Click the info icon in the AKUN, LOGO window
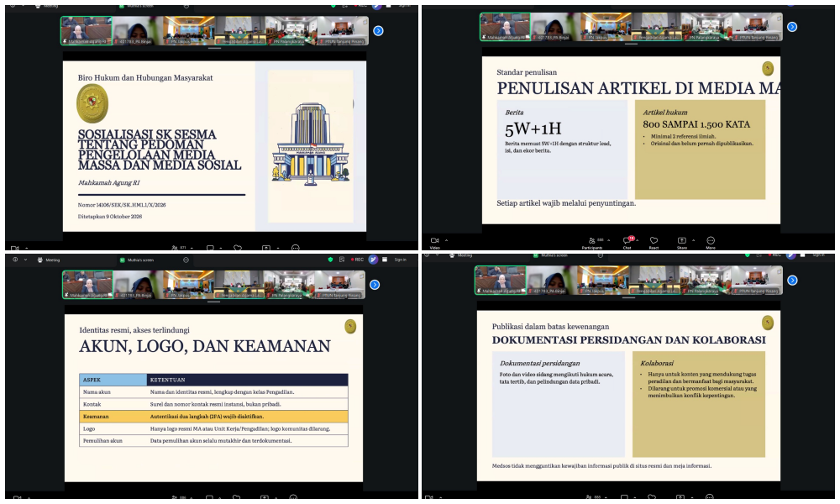Image resolution: width=840 pixels, height=504 pixels. [15, 260]
